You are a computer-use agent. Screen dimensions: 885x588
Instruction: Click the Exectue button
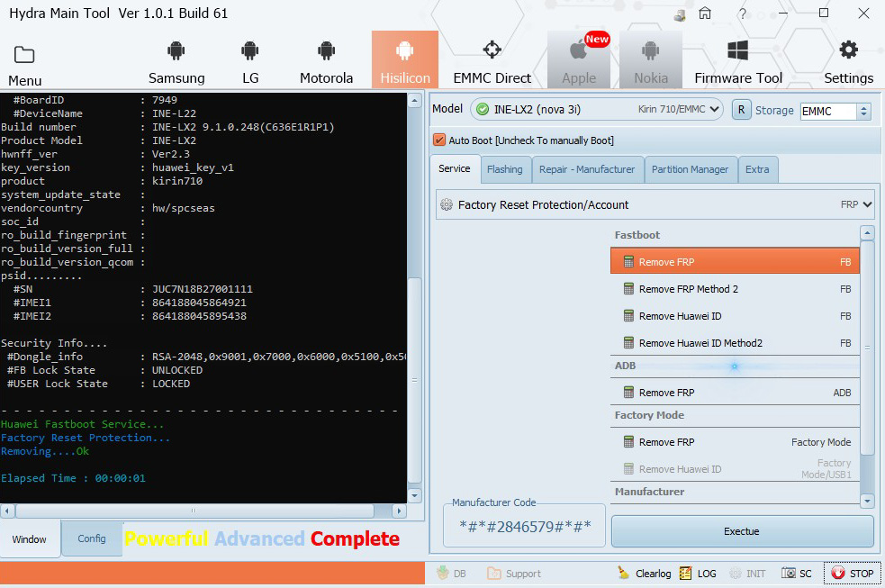742,531
